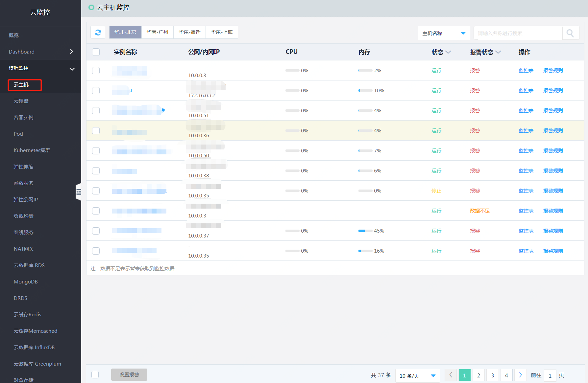Tick the checkbox for the 10.0.0.36 row

tap(96, 131)
